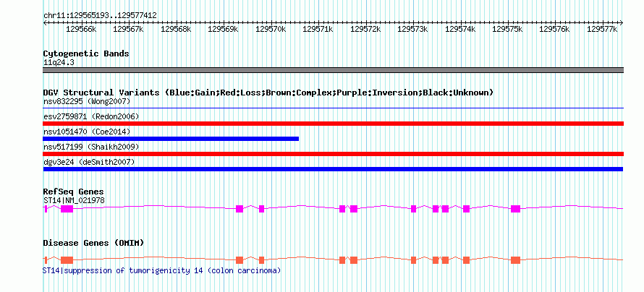Click the magenta RefSeq exon near 129574k
The width and height of the screenshot is (644, 292).
coord(466,209)
